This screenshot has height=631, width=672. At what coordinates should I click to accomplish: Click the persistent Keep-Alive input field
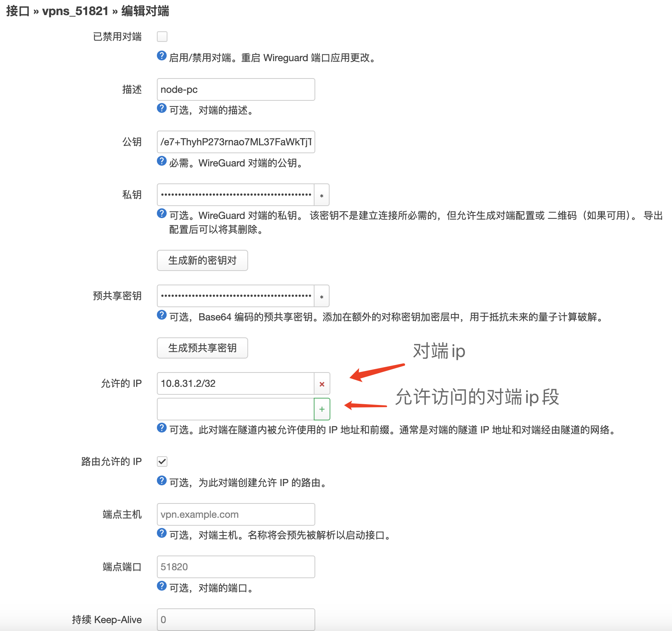pyautogui.click(x=236, y=620)
